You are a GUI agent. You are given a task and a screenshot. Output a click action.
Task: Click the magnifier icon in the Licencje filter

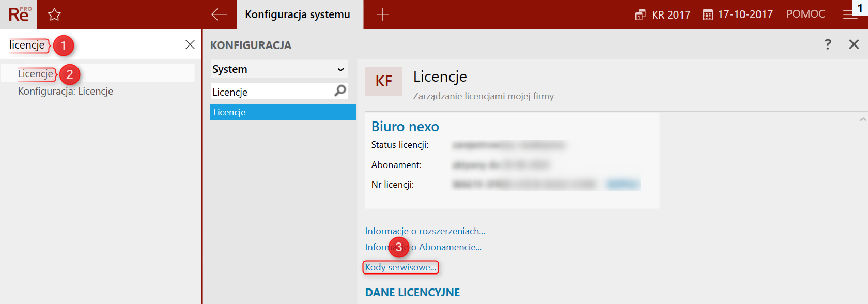tap(340, 91)
